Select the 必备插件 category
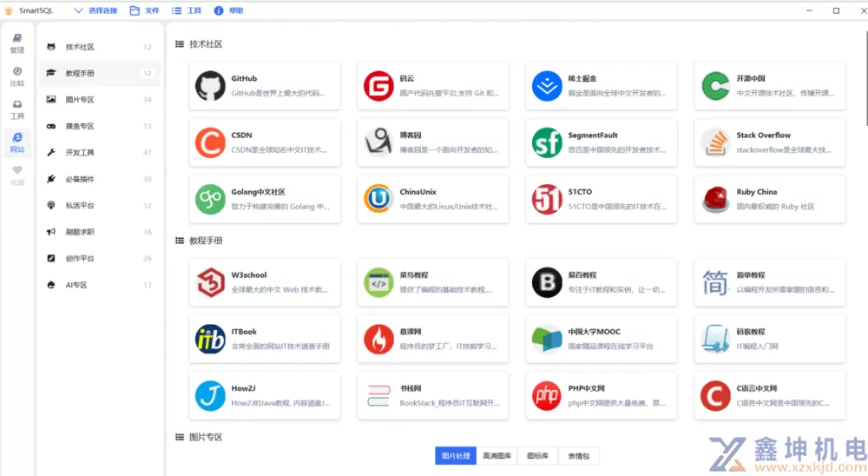 pos(100,179)
